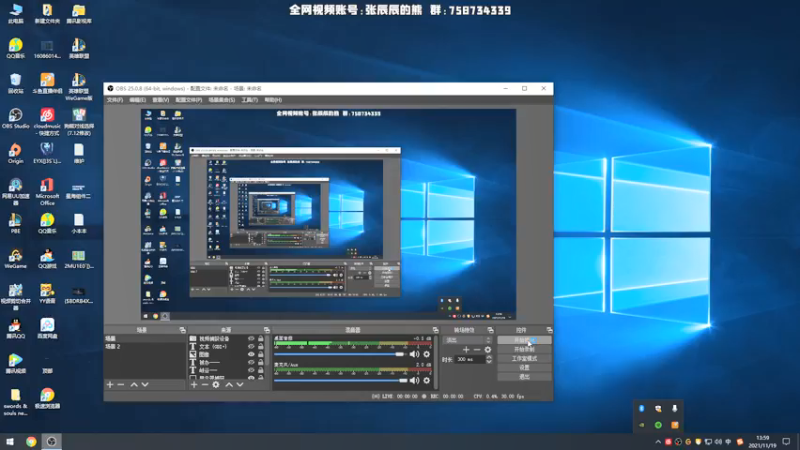Select 场景 2 in the Scenes list
Screen dimensions: 800x450
[x=145, y=346]
